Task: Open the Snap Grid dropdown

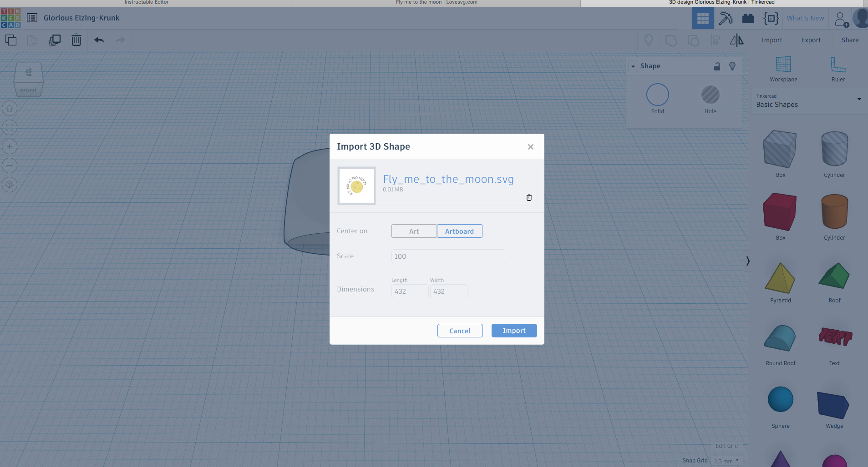Action: point(726,461)
